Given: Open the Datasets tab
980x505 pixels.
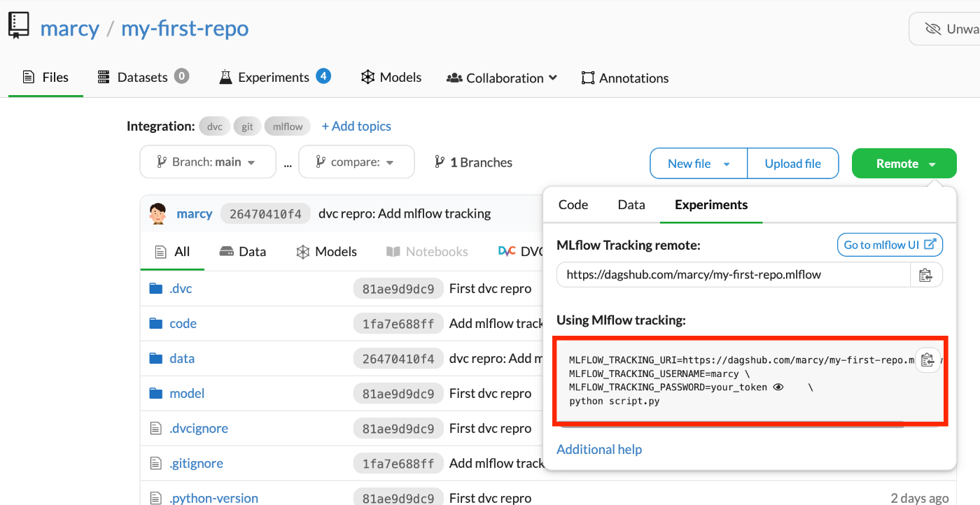Looking at the screenshot, I should [143, 77].
